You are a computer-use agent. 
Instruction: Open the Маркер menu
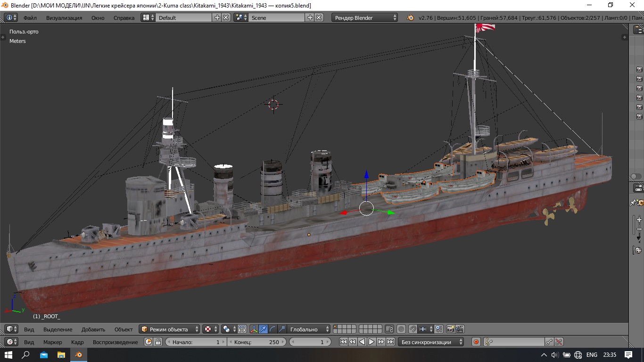tap(53, 342)
